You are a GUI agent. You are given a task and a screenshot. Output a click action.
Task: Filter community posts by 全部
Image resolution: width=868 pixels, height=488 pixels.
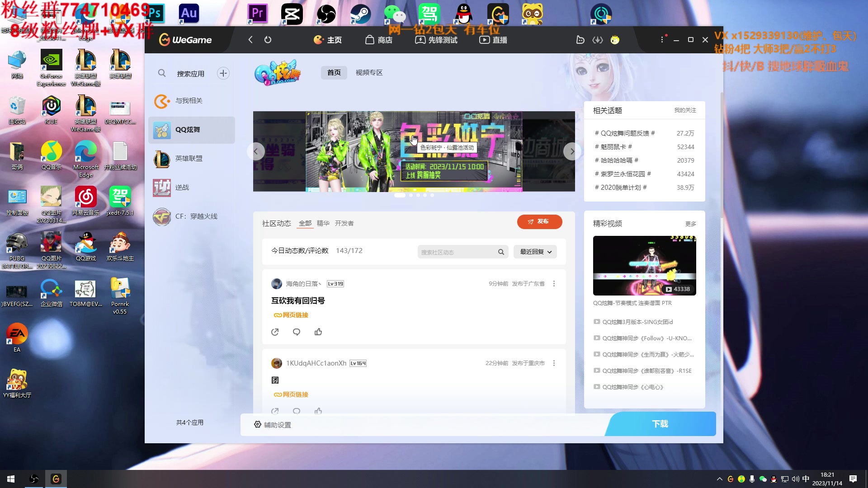coord(305,223)
